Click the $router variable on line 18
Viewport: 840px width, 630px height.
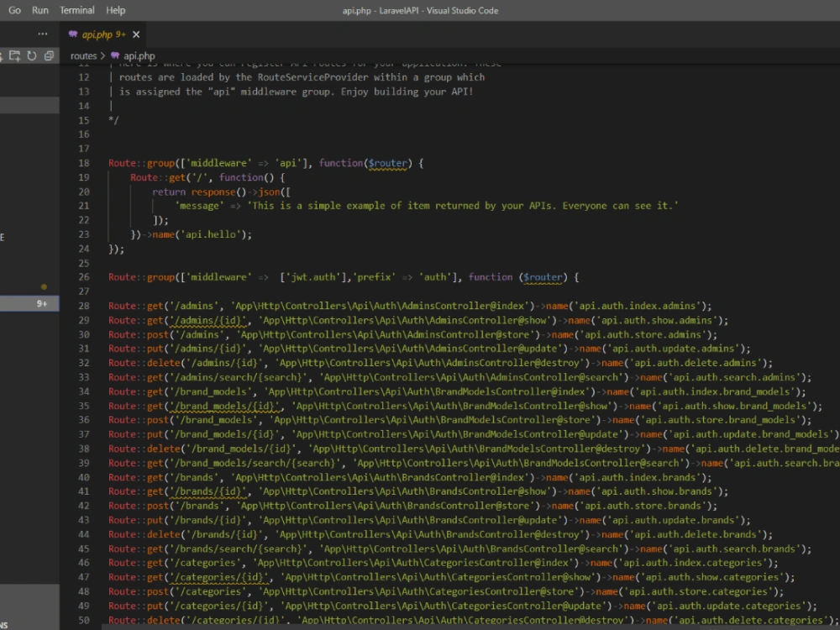pyautogui.click(x=387, y=162)
